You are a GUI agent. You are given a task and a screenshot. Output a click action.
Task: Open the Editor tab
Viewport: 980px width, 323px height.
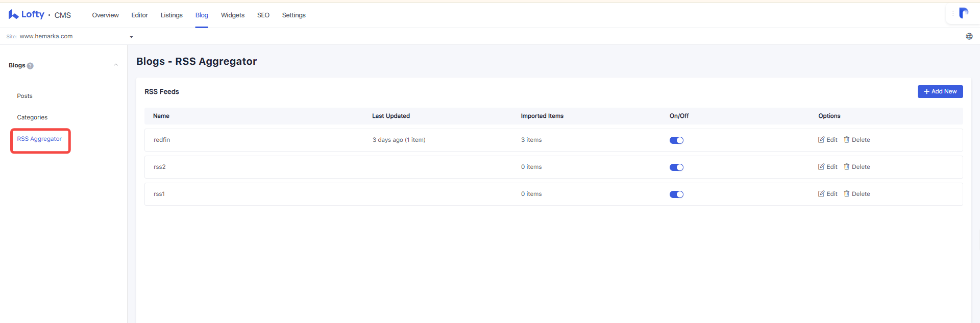139,15
